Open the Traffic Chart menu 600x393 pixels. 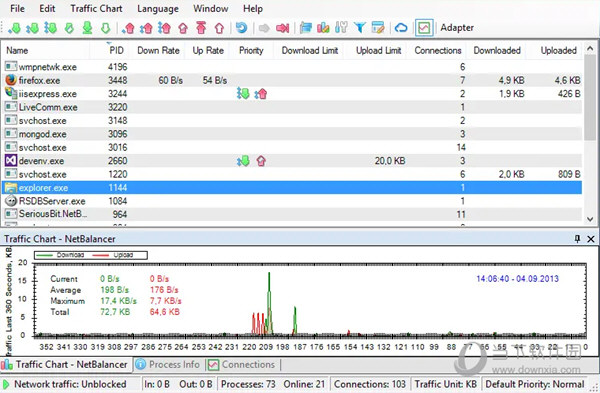click(x=96, y=8)
